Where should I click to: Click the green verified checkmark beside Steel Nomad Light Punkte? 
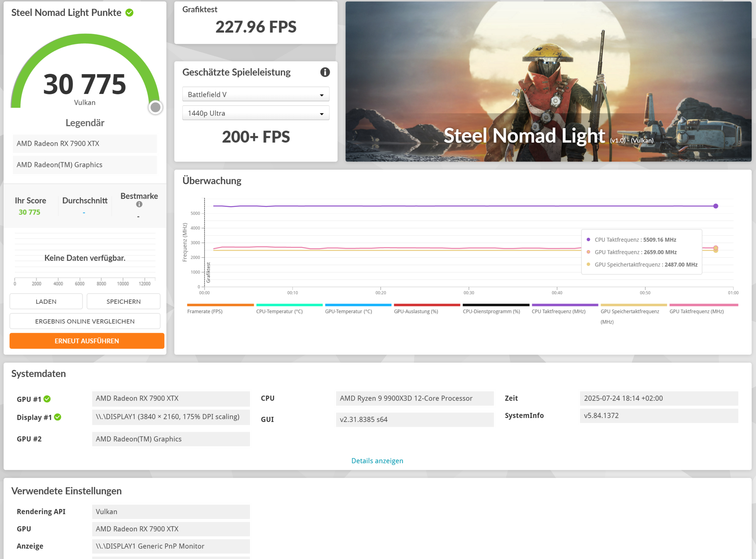129,13
